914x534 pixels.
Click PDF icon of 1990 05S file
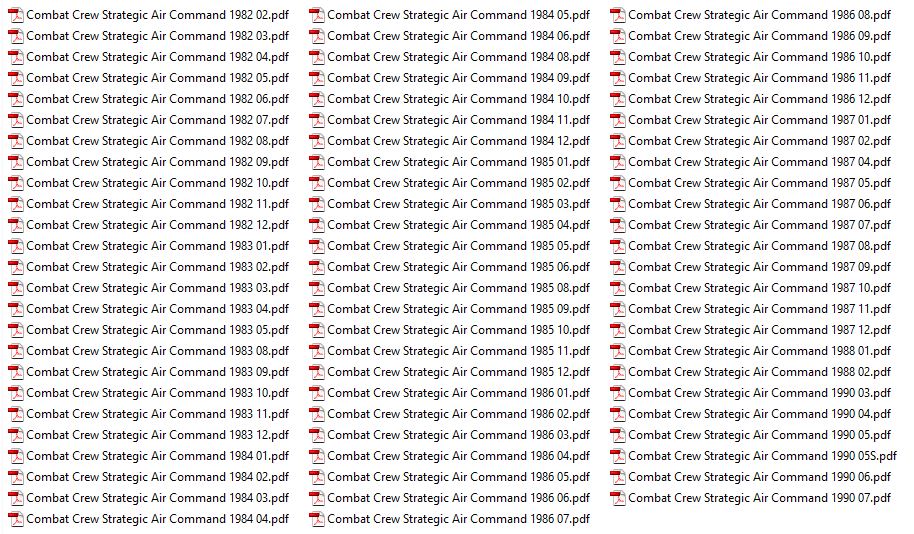[618, 456]
